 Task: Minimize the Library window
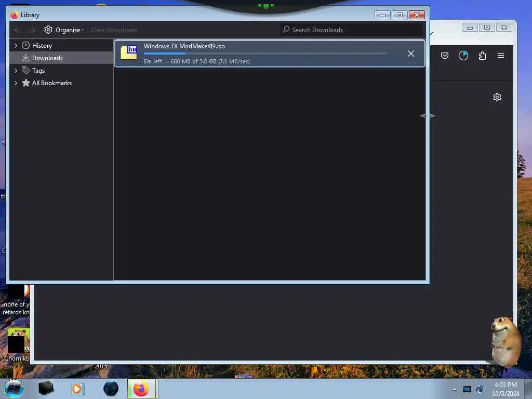point(383,15)
